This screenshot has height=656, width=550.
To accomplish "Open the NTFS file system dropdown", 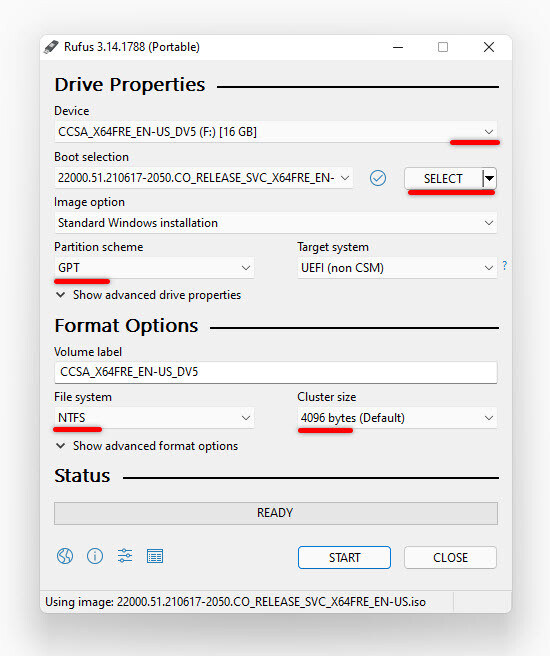I will (x=154, y=418).
